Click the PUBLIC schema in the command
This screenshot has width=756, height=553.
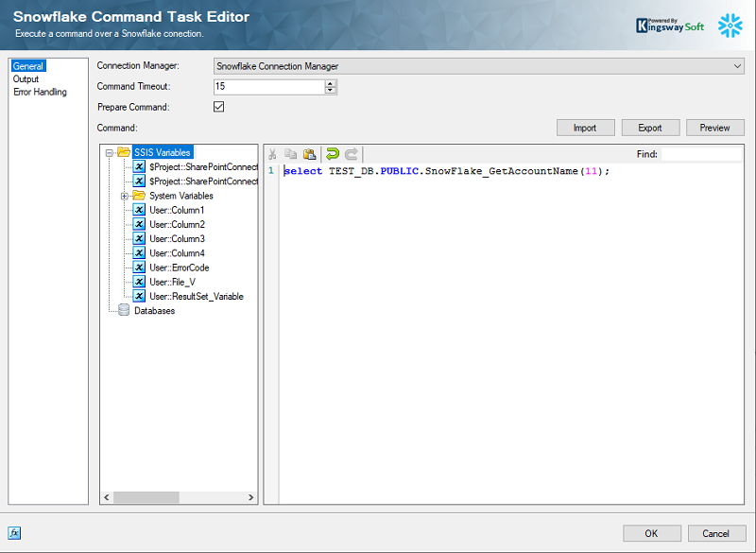399,171
